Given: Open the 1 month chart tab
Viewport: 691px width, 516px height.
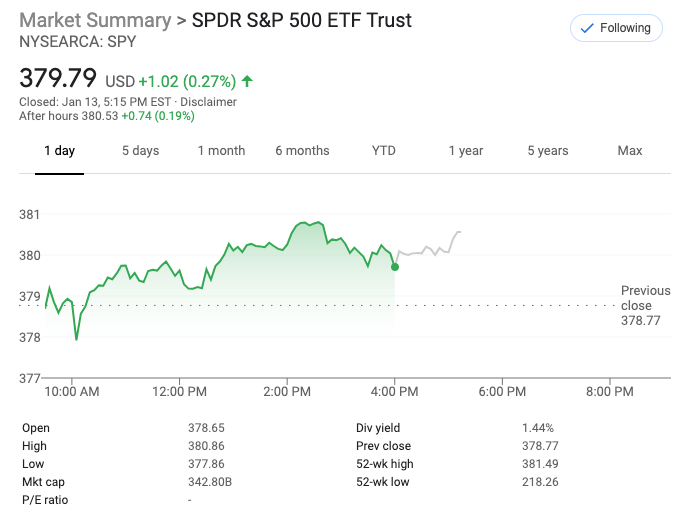Looking at the screenshot, I should tap(221, 151).
